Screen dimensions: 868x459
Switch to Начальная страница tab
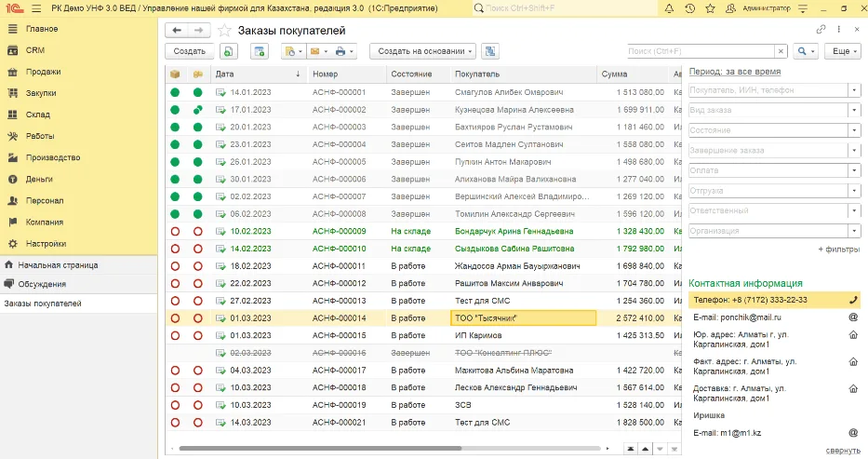(78, 265)
